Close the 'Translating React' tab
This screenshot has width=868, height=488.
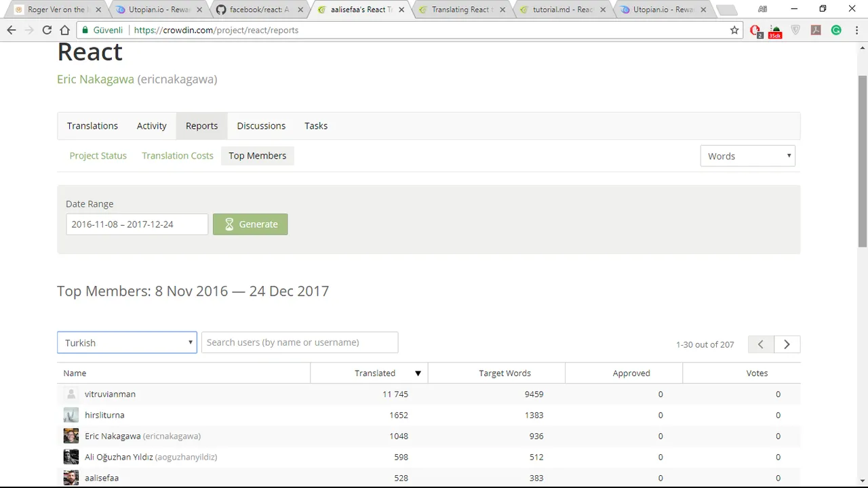[502, 9]
